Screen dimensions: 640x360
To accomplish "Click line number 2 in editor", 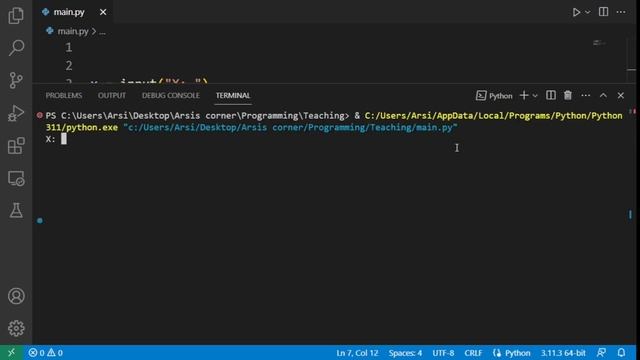I will [x=69, y=65].
